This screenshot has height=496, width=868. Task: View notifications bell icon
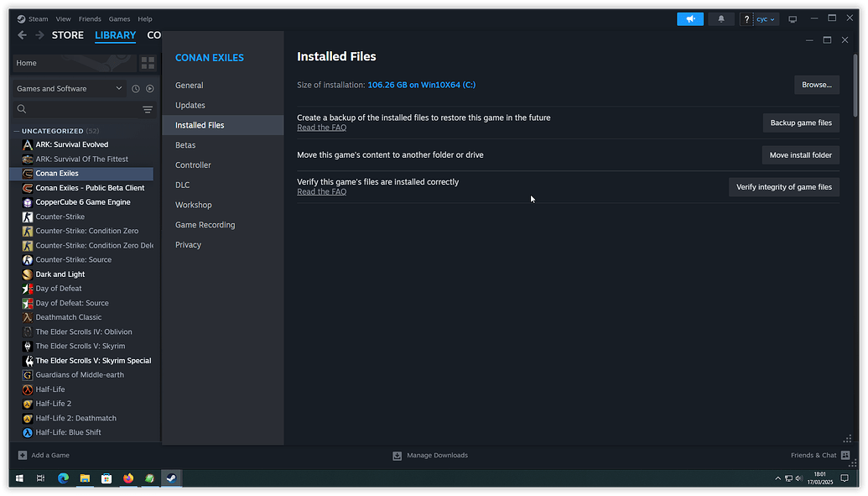tap(720, 18)
